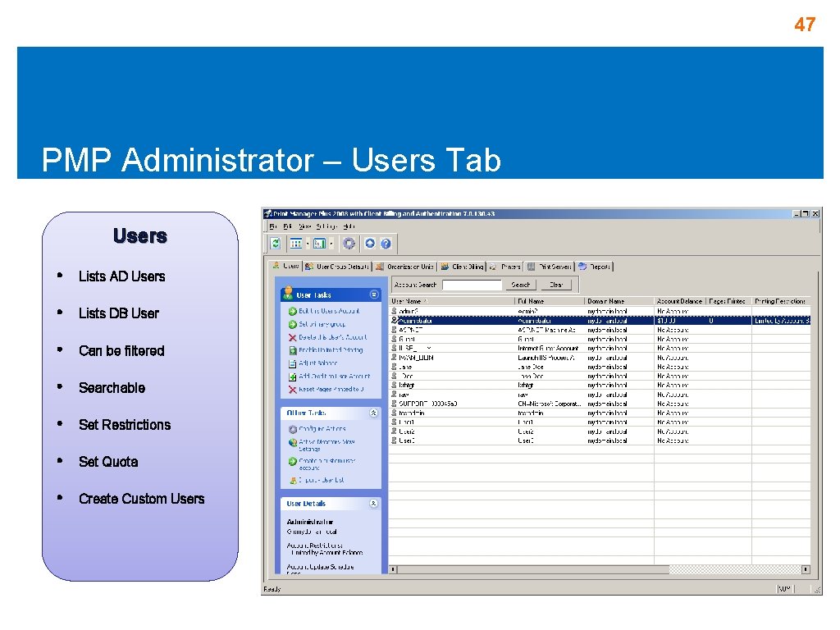Open the View menu
The image size is (840, 630).
click(304, 226)
